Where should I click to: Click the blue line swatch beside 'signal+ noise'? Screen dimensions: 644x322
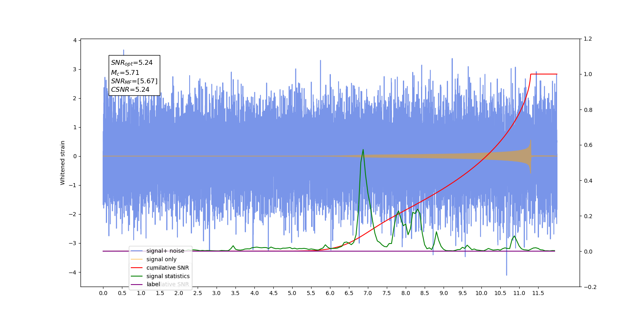[137, 251]
